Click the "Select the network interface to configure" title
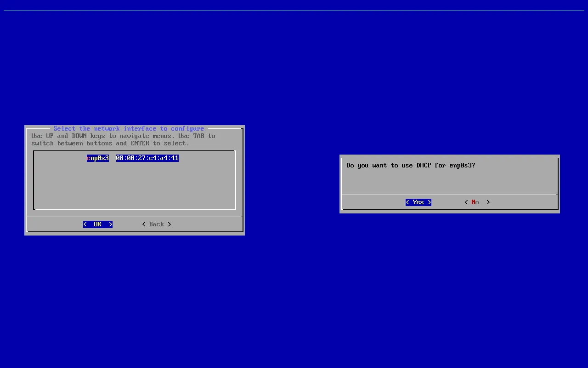Image resolution: width=588 pixels, height=368 pixels. pyautogui.click(x=129, y=129)
